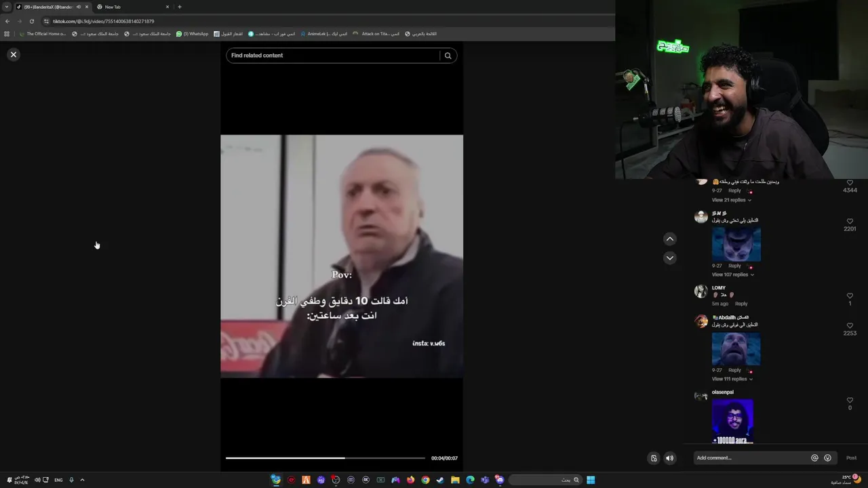Image resolution: width=868 pixels, height=488 pixels.
Task: Reply to the comment above View 107 replies
Action: click(x=734, y=266)
